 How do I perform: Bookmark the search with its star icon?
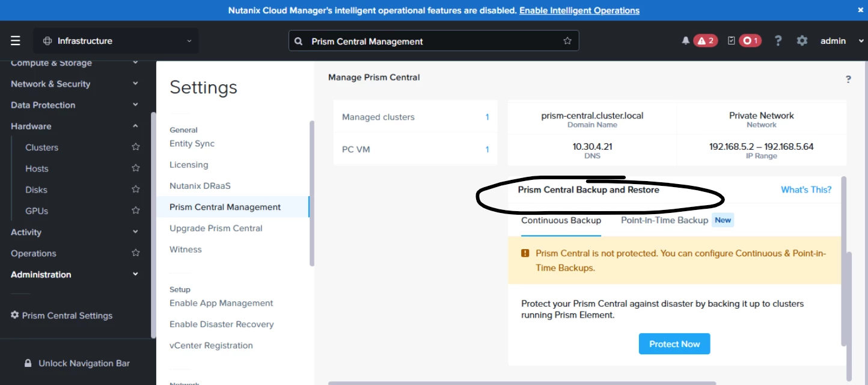point(567,41)
